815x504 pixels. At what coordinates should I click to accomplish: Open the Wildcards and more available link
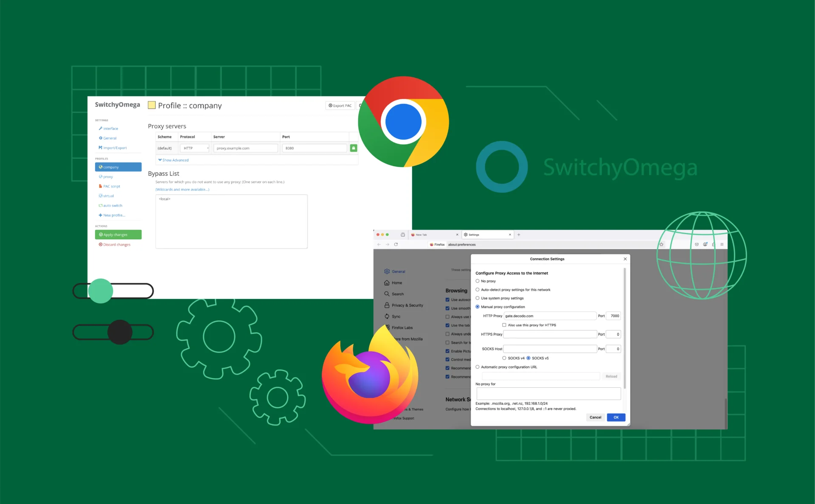click(182, 190)
